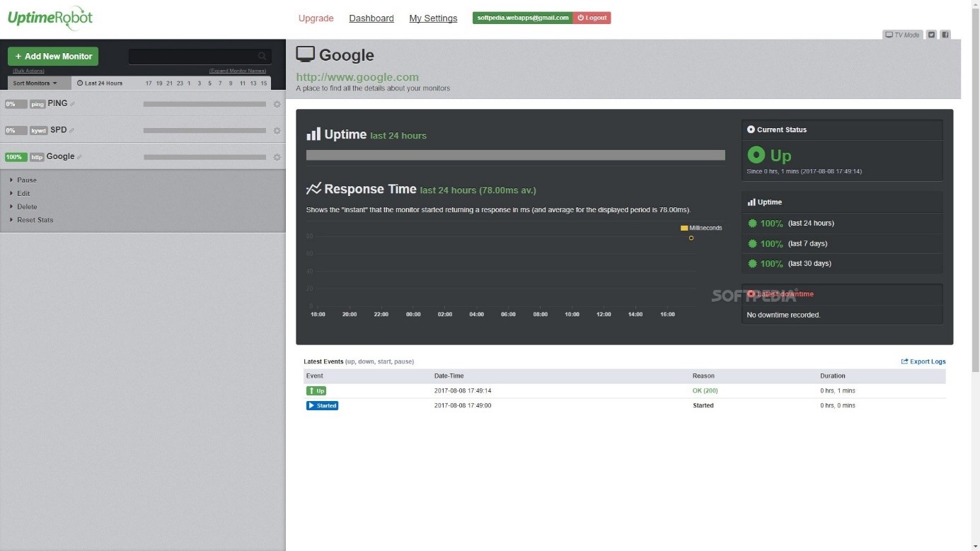Open the http://www.google.com link
The image size is (980, 551).
(x=357, y=77)
